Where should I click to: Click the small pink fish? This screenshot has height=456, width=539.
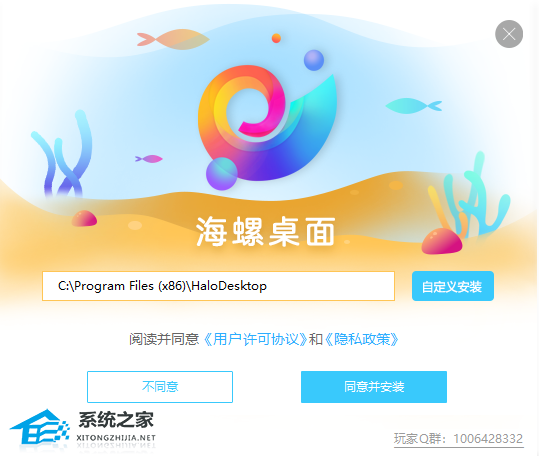pyautogui.click(x=148, y=159)
